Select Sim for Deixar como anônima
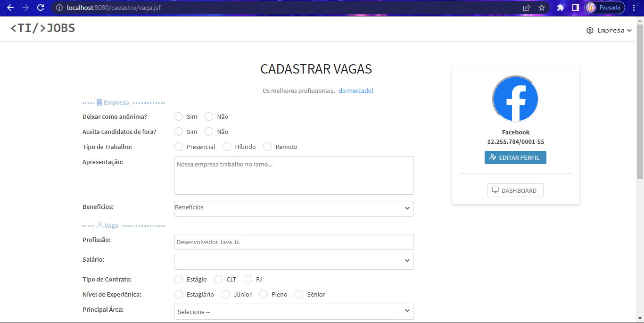 pyautogui.click(x=179, y=116)
